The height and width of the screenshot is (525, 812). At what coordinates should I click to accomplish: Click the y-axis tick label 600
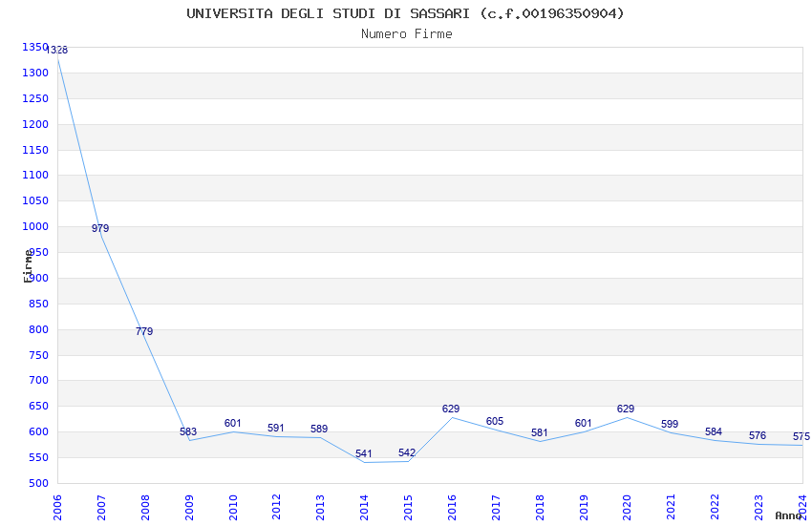click(38, 431)
